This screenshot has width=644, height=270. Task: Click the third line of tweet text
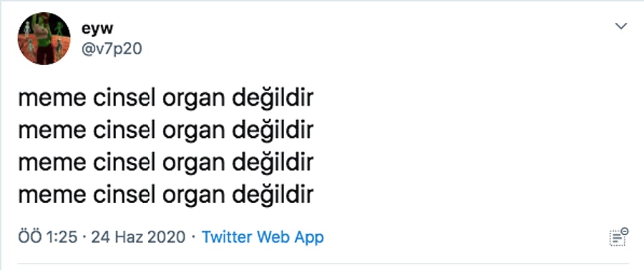[x=166, y=163]
